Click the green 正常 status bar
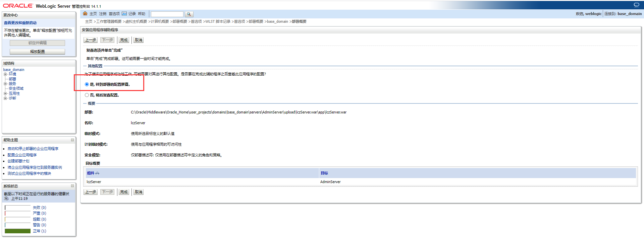Image resolution: width=644 pixels, height=239 pixels. click(x=18, y=231)
